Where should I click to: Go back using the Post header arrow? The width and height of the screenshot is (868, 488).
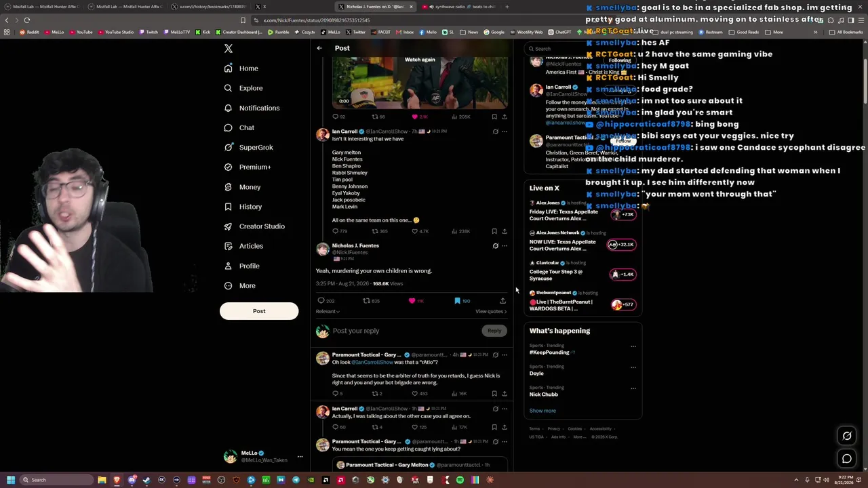pyautogui.click(x=319, y=48)
